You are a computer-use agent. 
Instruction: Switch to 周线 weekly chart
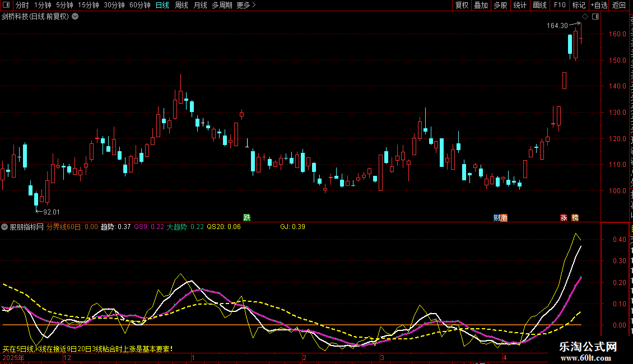pos(181,5)
